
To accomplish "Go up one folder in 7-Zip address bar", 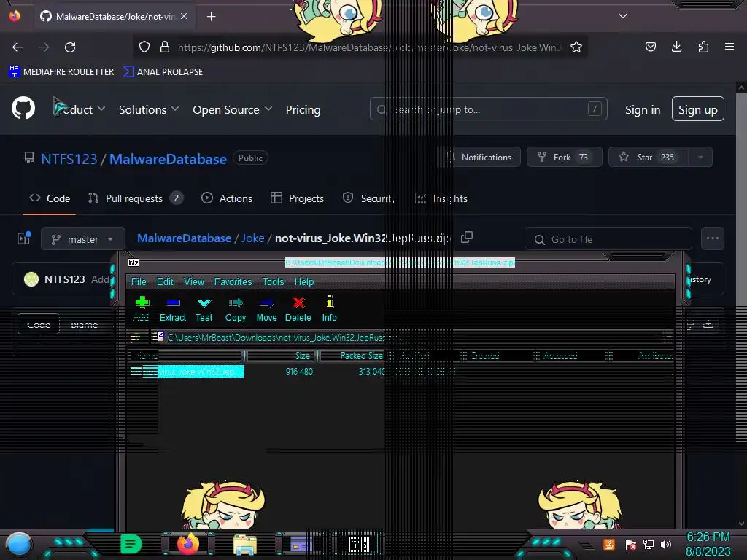I will coord(136,338).
